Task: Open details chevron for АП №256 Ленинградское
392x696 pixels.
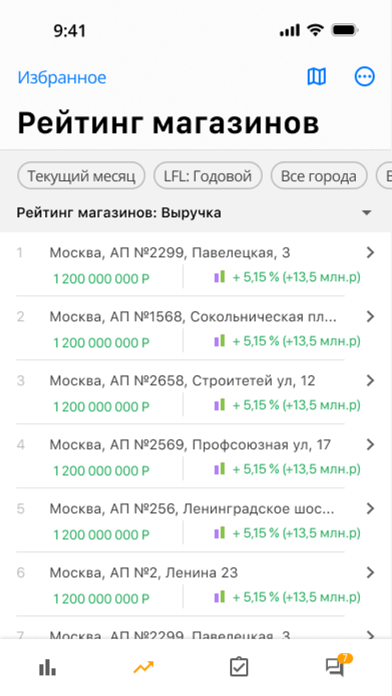Action: click(370, 508)
